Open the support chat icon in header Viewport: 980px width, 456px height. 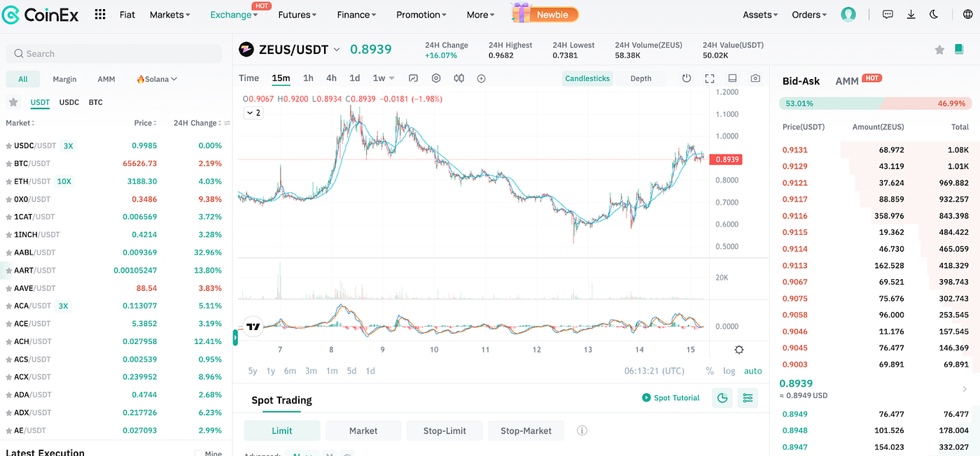click(888, 14)
